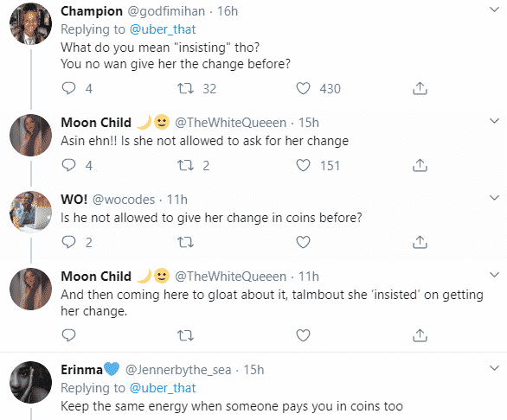Viewport: 507px width, 420px height.
Task: Retweet Champion's tweet with 32 retweets
Action: (x=186, y=88)
